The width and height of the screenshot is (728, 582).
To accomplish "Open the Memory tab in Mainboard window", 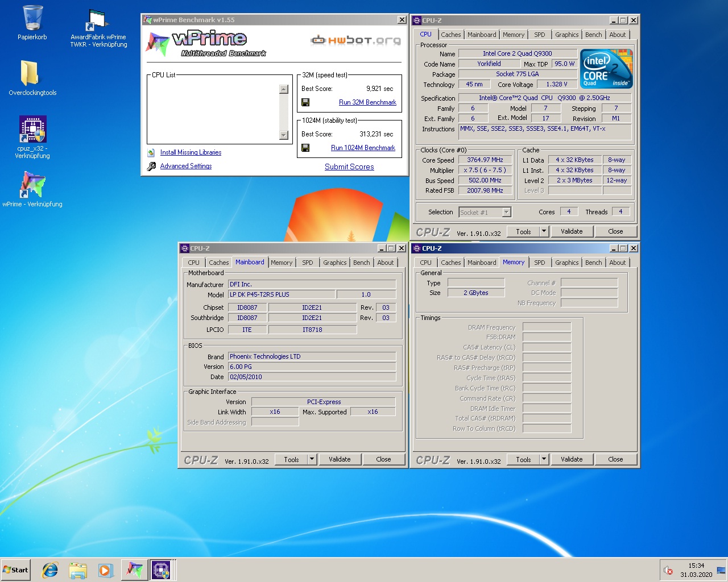I will 282,263.
